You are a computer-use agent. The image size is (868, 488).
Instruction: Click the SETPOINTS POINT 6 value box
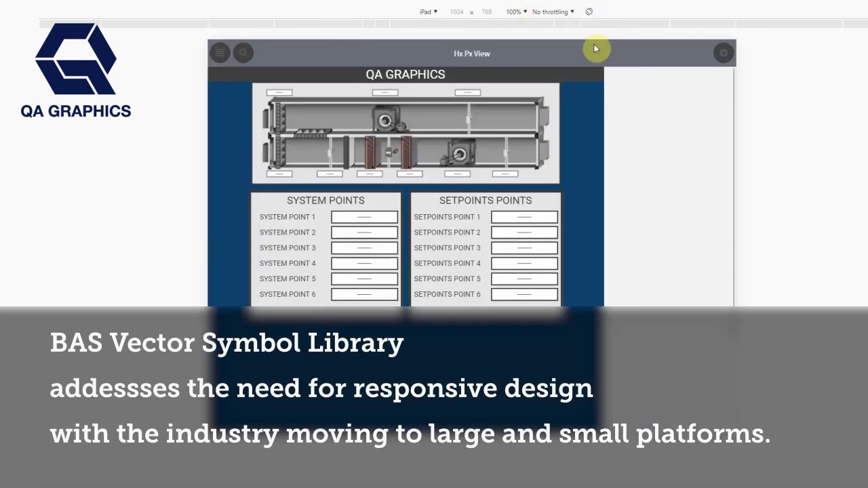[524, 294]
